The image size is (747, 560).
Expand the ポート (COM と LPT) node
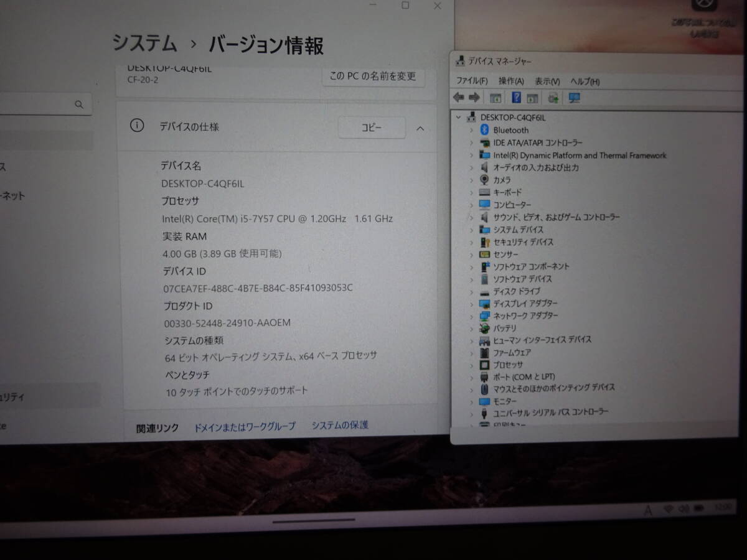tap(472, 377)
